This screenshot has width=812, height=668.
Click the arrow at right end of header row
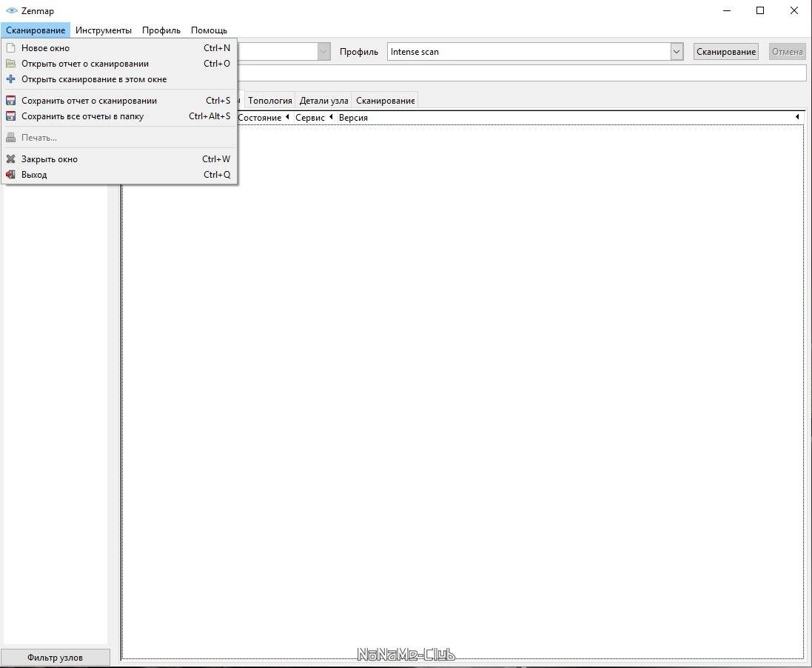click(797, 117)
